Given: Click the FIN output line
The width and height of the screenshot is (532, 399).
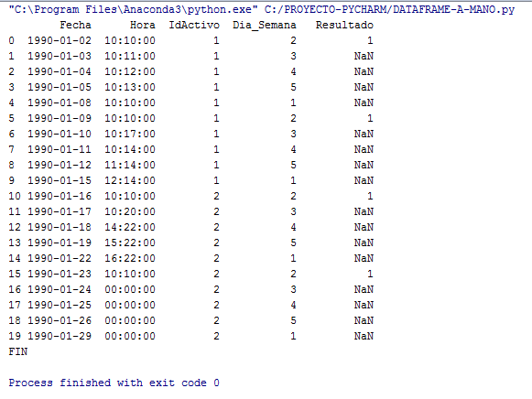Looking at the screenshot, I should click(18, 351).
